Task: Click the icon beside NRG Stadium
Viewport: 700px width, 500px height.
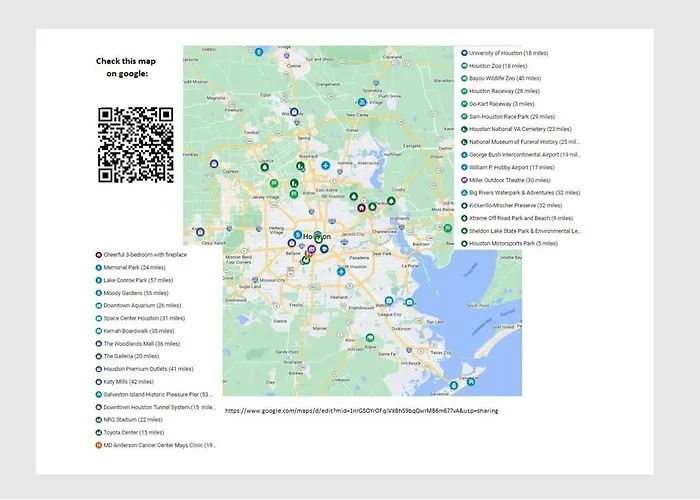Action: pyautogui.click(x=99, y=420)
